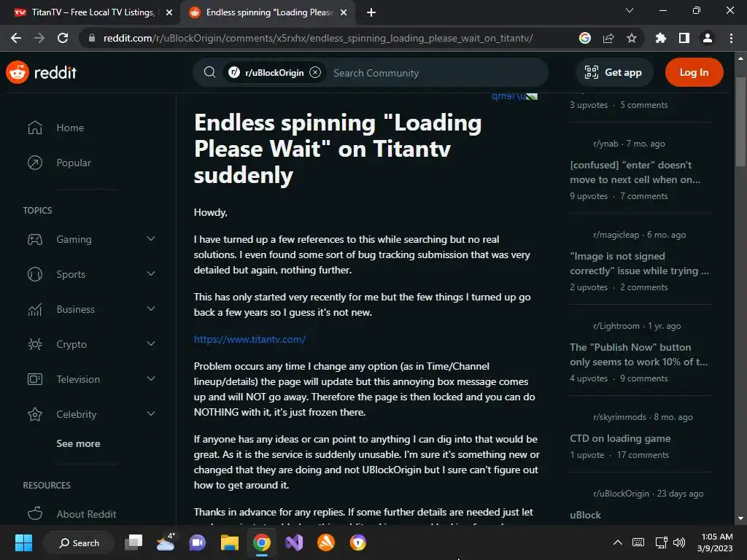Click the Crypto icon
Viewport: 747px width, 560px height.
[35, 344]
